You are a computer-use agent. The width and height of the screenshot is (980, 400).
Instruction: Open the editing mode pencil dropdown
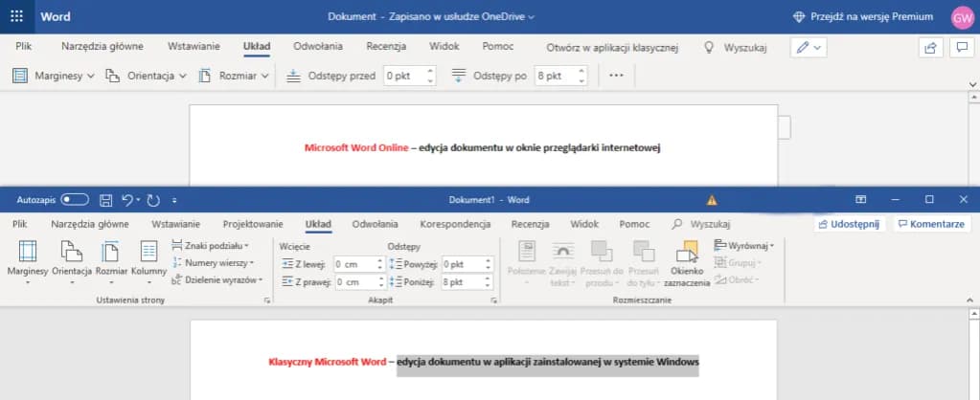click(x=809, y=47)
